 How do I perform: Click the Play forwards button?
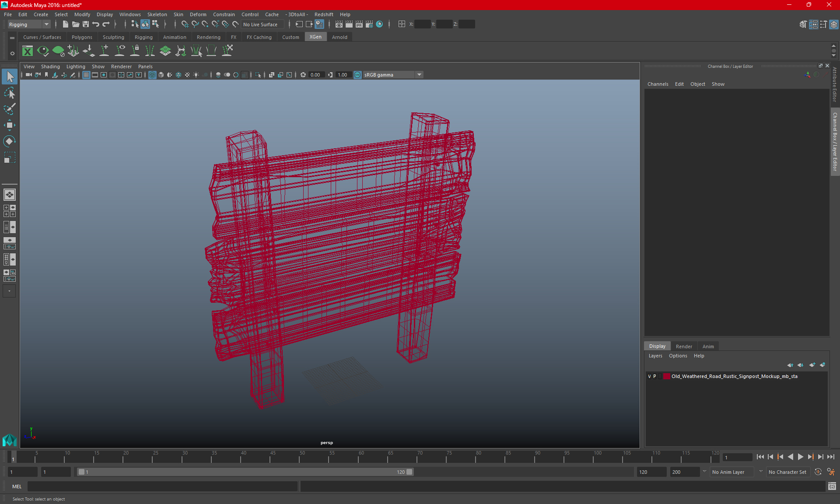point(800,457)
